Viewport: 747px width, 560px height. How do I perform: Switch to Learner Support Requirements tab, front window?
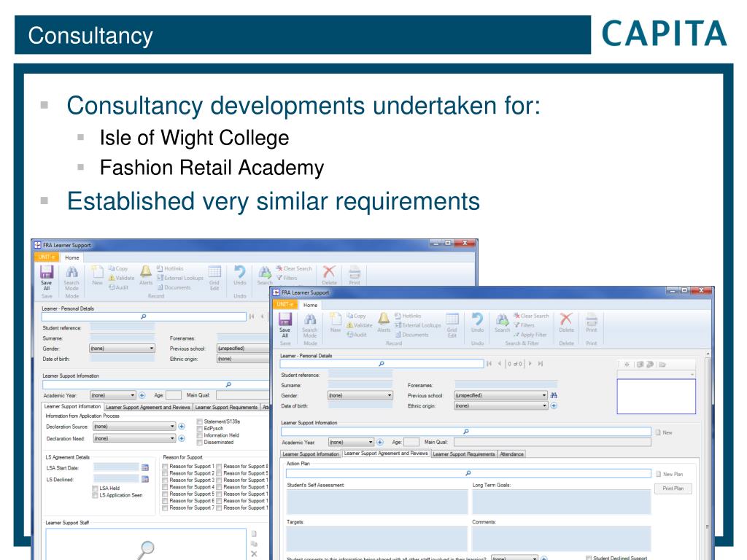click(464, 454)
